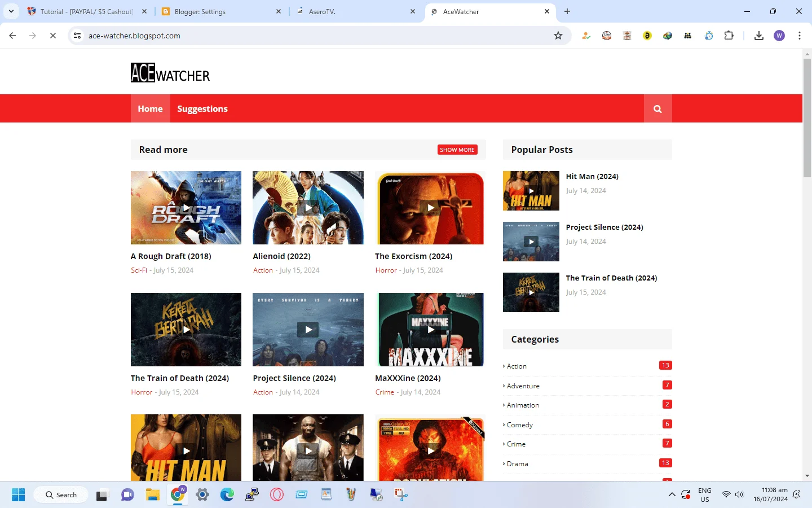The height and width of the screenshot is (508, 812).
Task: Open the Suggestions menu item
Action: [x=202, y=109]
